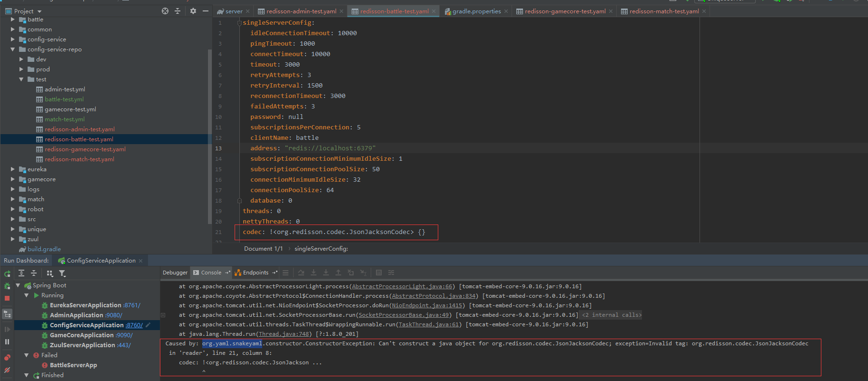Open SocketProcessorBase.java:49 link
Viewport: 868px width, 381px height.
point(404,315)
